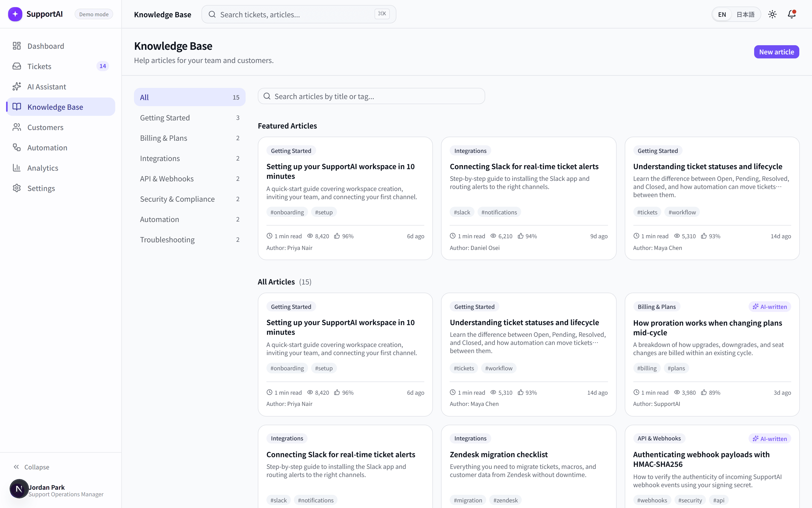The height and width of the screenshot is (508, 812).
Task: Filter by Automation category in article list
Action: pos(190,219)
